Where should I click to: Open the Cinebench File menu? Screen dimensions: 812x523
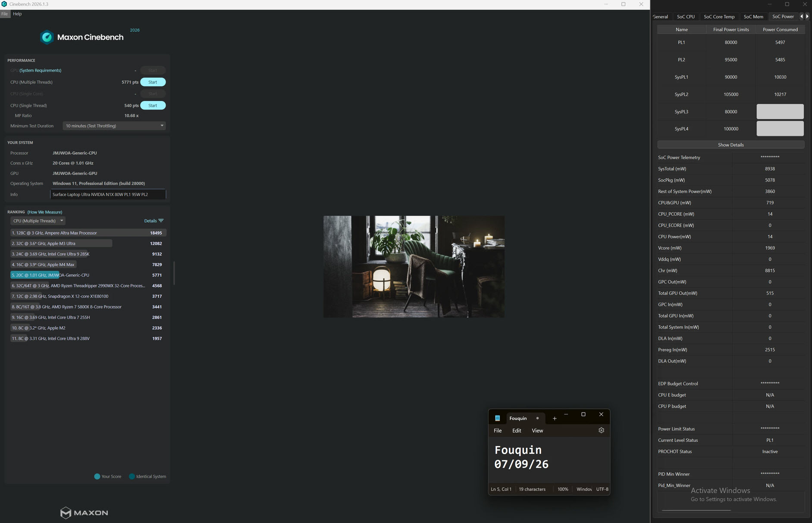[4, 14]
